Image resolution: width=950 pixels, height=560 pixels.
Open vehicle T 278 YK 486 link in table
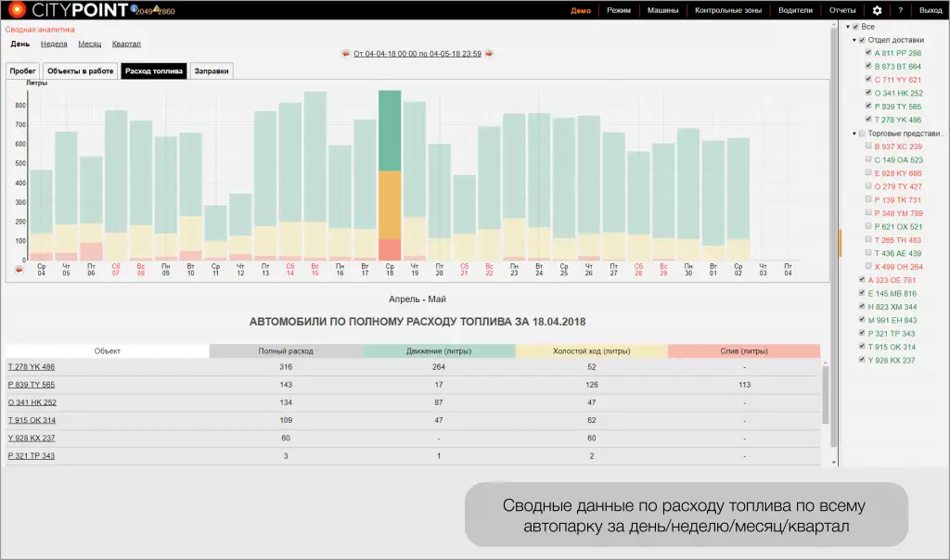tap(32, 367)
